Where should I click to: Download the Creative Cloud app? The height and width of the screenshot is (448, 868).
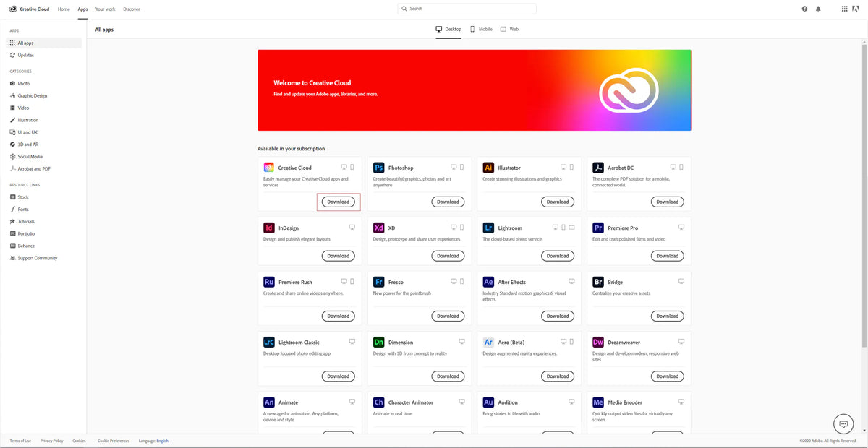click(338, 202)
